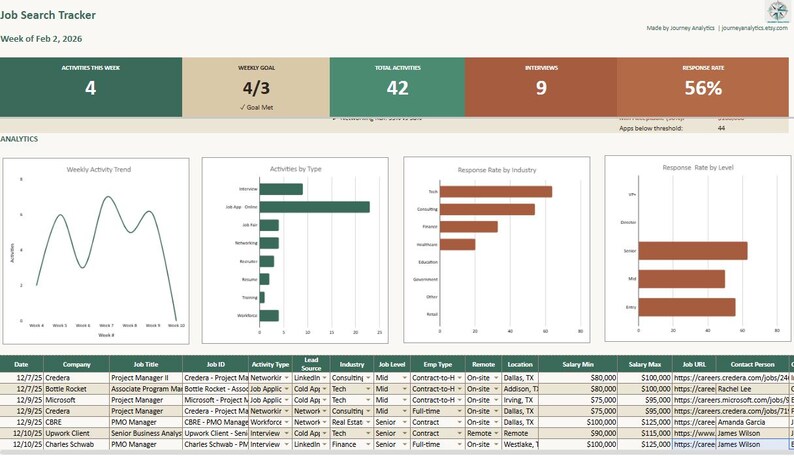
Task: Click the Weekly Activity Trend line chart
Action: [x=96, y=251]
